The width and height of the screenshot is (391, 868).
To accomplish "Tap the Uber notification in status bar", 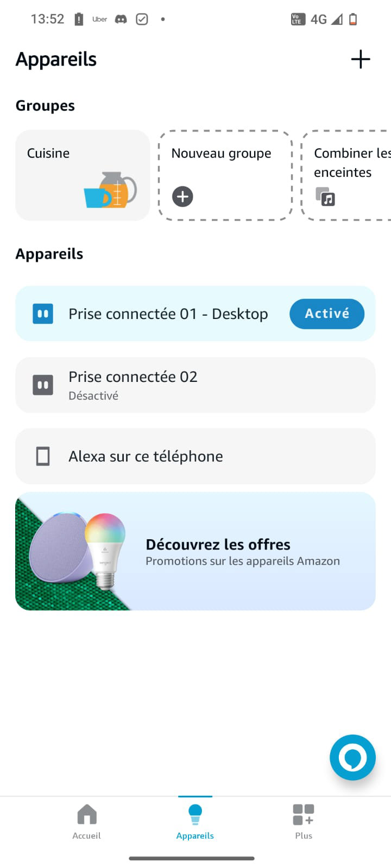I will click(x=99, y=19).
